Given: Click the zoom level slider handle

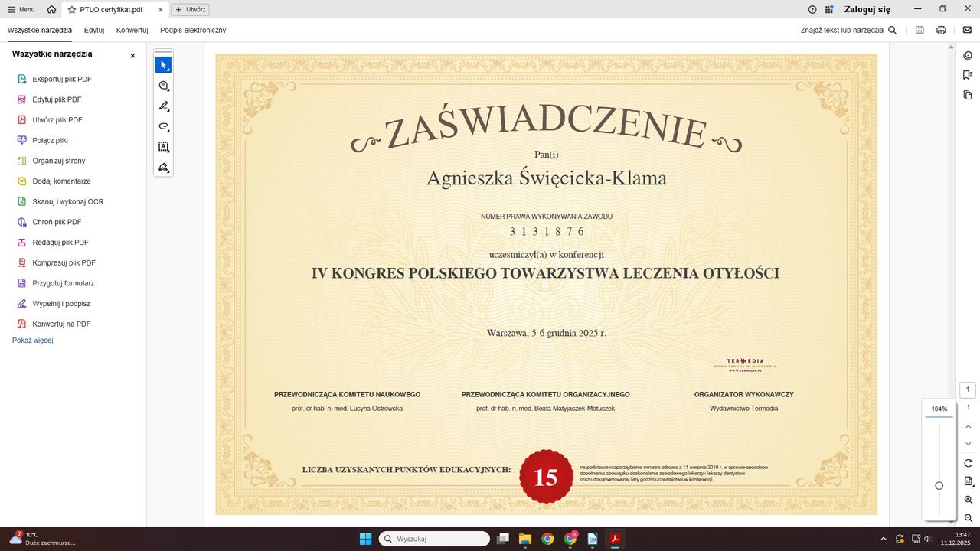Looking at the screenshot, I should (x=939, y=486).
